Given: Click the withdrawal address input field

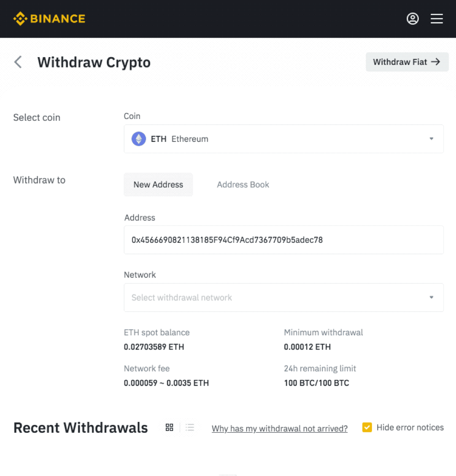Looking at the screenshot, I should (x=284, y=240).
